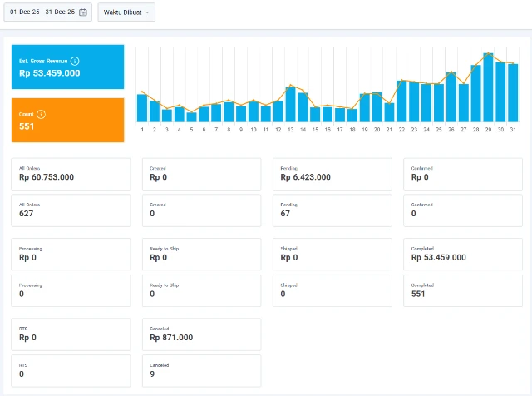Click info icon beside Est. Gross Revenue
532x396 pixels.
tap(75, 62)
